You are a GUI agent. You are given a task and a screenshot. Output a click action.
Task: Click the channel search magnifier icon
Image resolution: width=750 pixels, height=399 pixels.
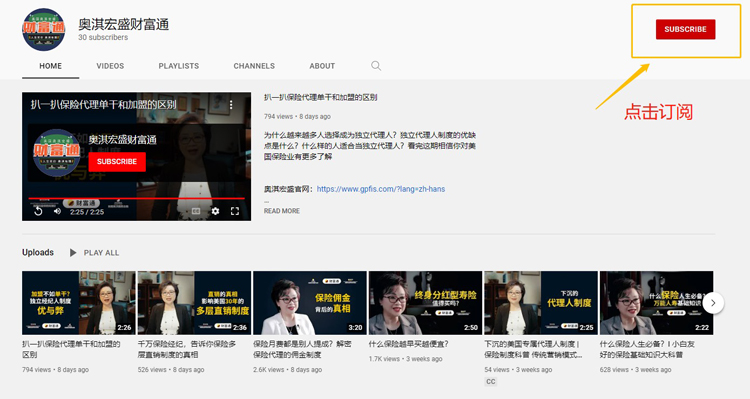(376, 66)
